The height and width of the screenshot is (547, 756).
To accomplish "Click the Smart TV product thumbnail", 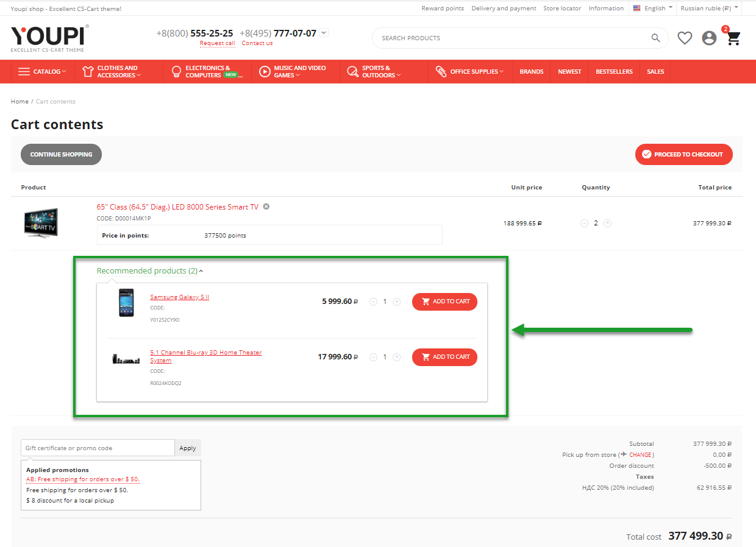I will (41, 223).
